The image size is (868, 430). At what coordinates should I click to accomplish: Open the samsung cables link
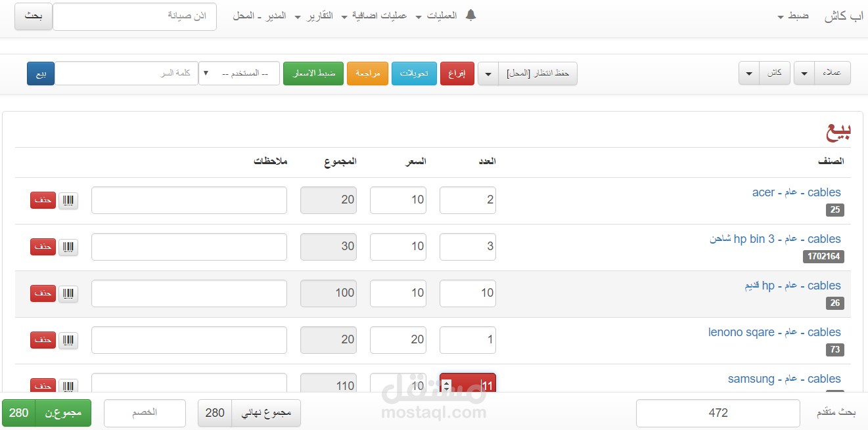coord(785,379)
